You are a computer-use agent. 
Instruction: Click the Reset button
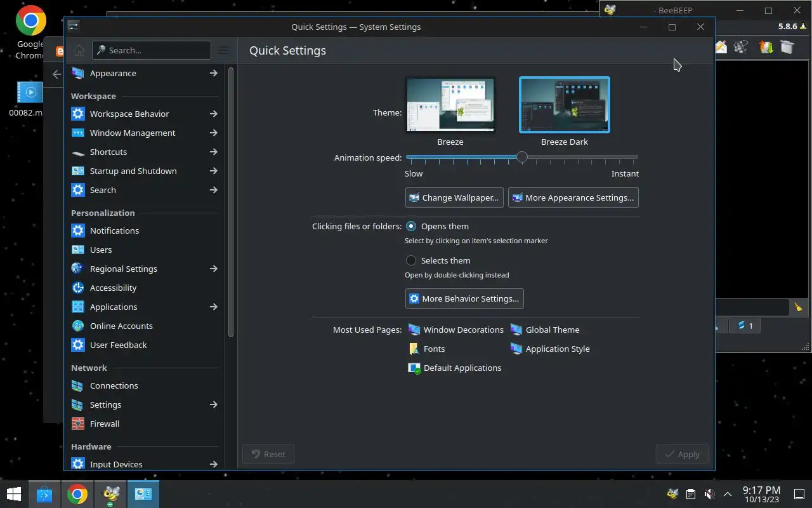pyautogui.click(x=268, y=454)
